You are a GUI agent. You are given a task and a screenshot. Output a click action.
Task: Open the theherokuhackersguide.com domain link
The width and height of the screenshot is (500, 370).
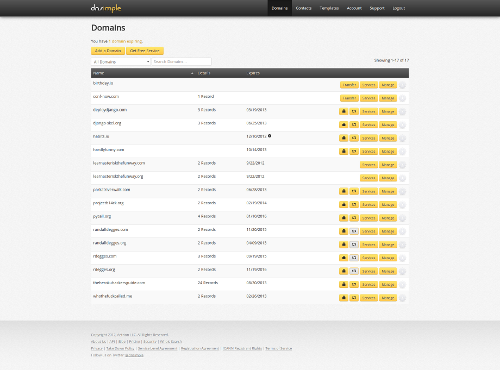tap(119, 283)
